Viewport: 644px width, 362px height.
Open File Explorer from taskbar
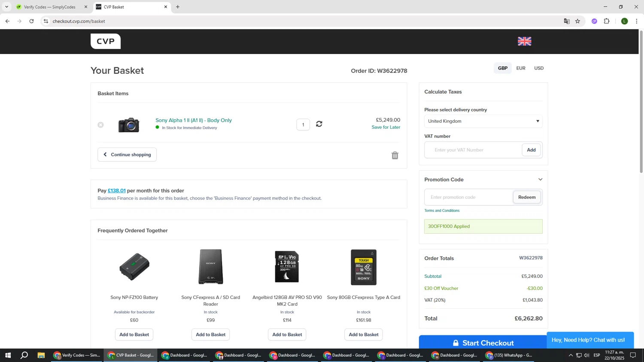[41, 355]
